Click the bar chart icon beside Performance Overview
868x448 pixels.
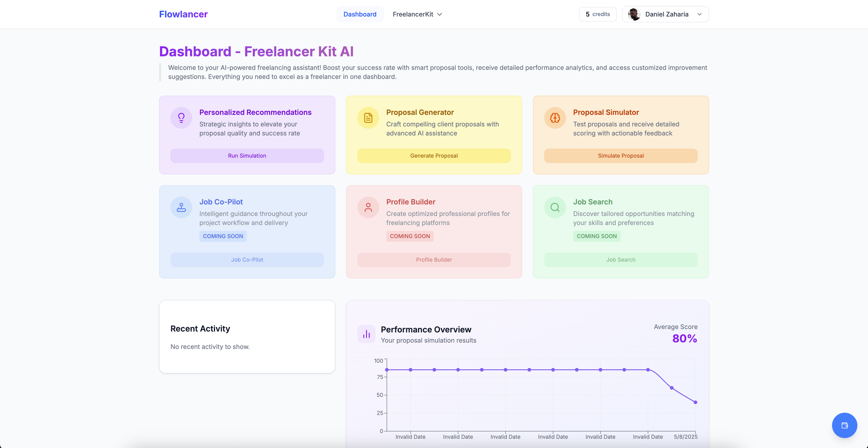(366, 334)
